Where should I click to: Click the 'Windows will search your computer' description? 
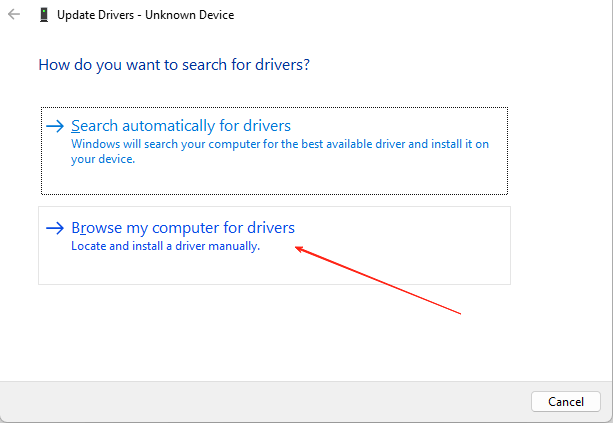point(280,144)
